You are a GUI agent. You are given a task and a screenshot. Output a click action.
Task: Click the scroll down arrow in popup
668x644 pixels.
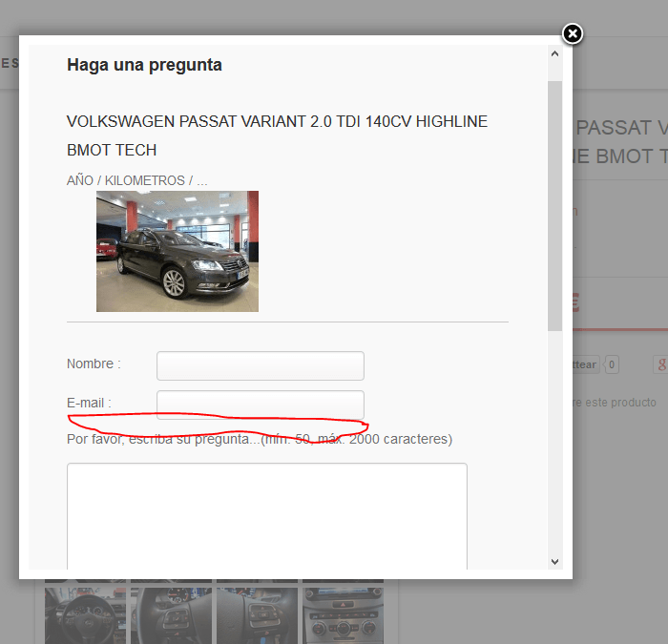point(554,561)
